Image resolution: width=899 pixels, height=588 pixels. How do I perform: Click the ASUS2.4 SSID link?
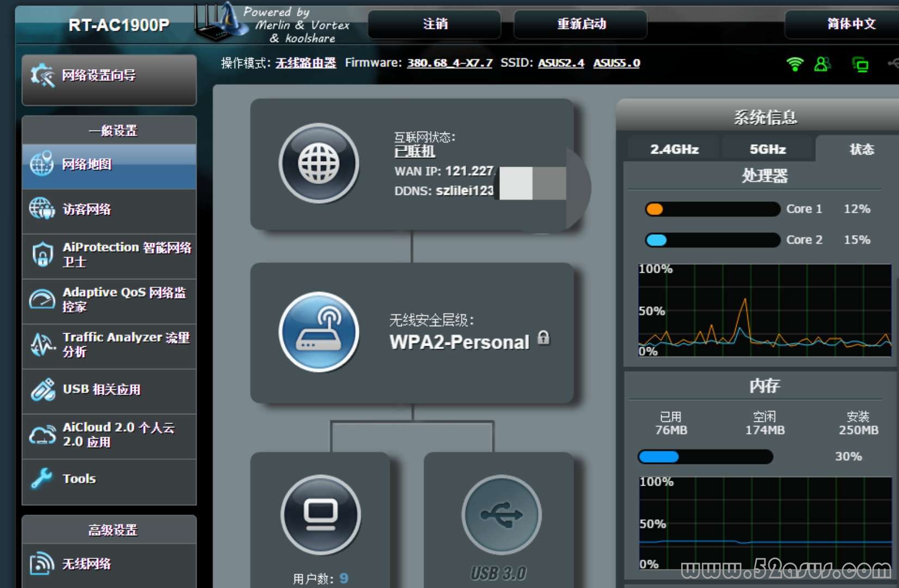[x=561, y=63]
